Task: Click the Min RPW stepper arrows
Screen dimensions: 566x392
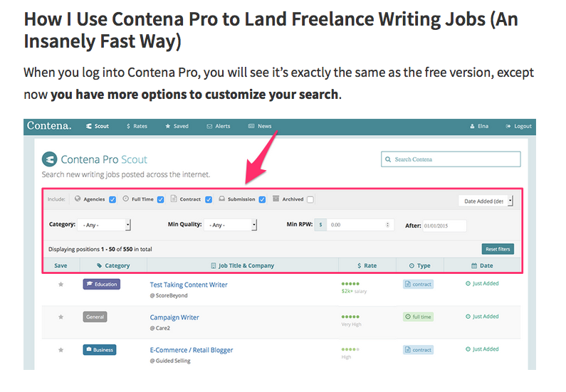Action: coord(388,225)
